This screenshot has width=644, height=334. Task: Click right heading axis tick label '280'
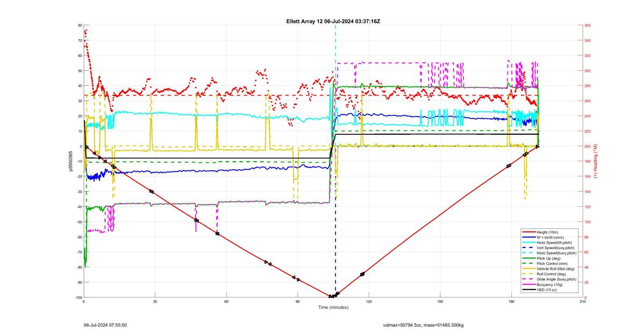(588, 86)
